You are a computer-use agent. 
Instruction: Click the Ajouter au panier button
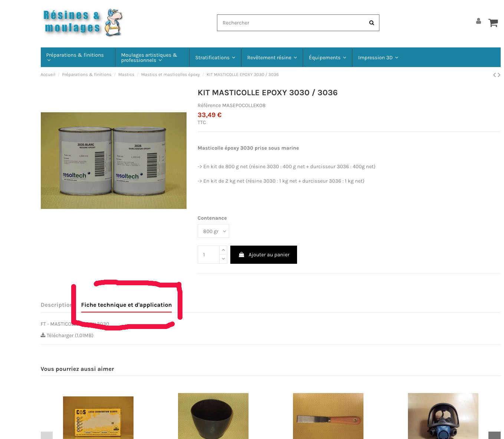tap(264, 255)
